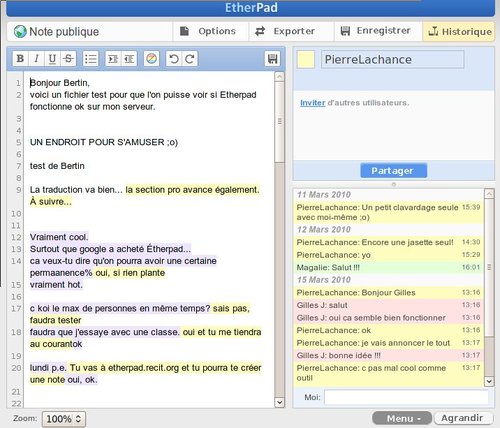Clear authorship colors
This screenshot has width=500, height=428.
[x=152, y=59]
